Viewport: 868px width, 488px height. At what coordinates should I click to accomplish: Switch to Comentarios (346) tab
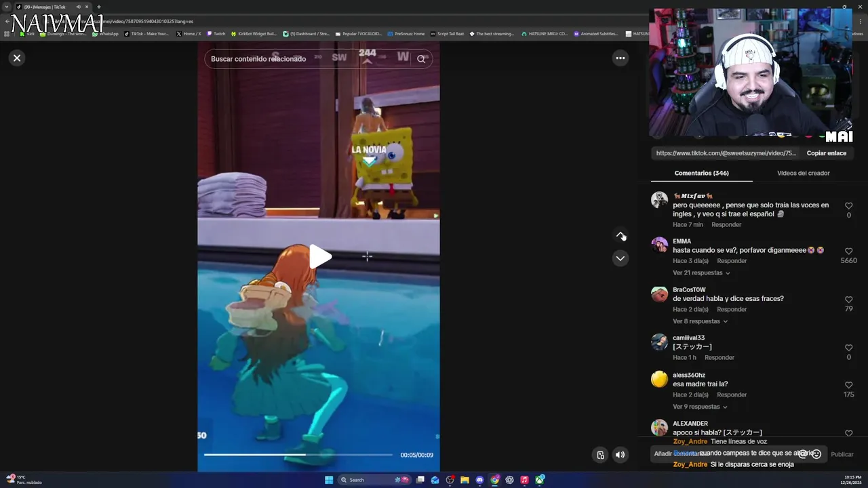(701, 174)
